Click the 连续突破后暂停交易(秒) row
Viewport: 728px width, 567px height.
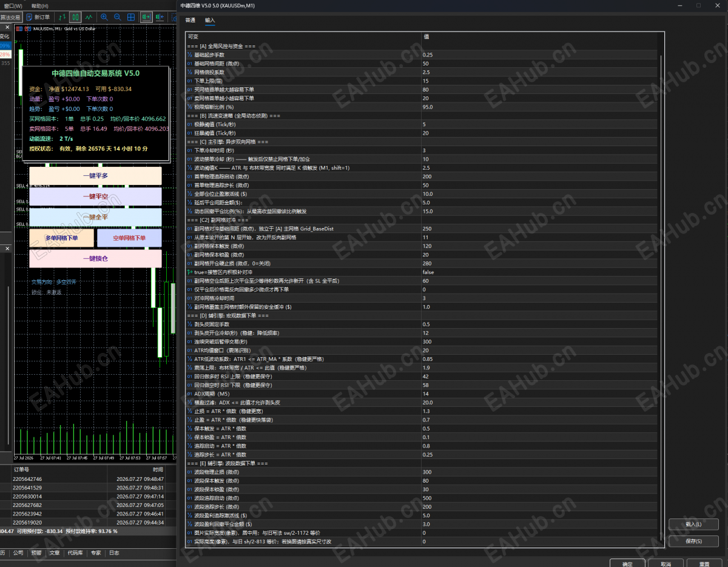(x=421, y=341)
